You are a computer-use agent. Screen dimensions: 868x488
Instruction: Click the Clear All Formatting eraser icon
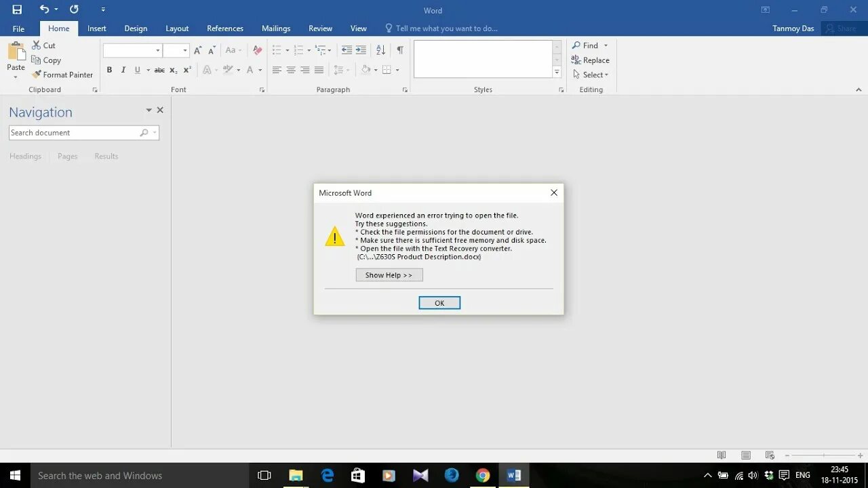point(257,50)
